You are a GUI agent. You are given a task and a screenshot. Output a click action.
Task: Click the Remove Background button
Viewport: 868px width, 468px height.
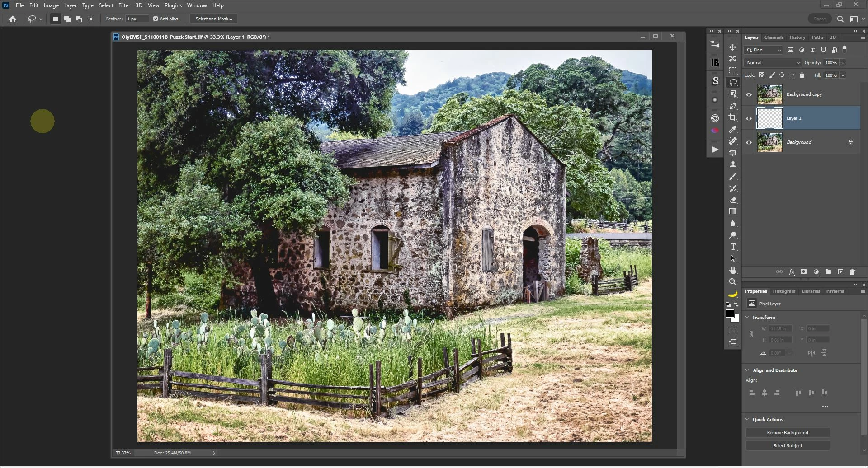click(788, 433)
